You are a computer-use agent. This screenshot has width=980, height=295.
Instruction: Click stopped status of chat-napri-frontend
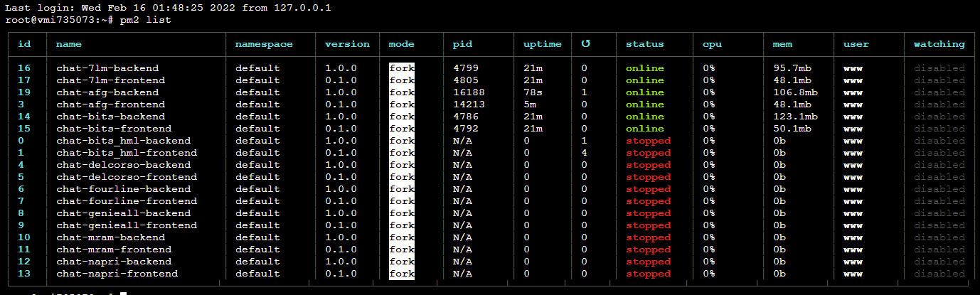pos(648,274)
